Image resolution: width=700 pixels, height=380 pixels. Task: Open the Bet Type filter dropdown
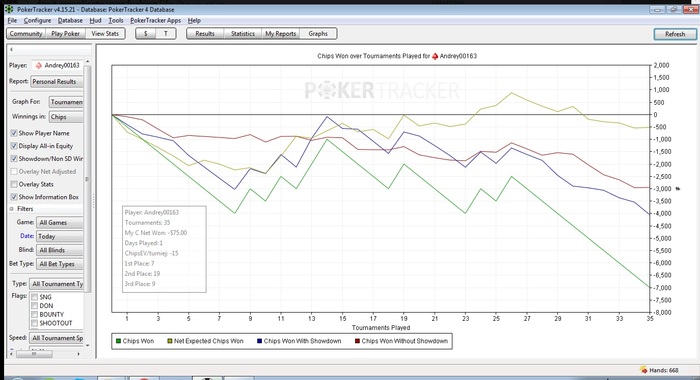click(x=60, y=264)
